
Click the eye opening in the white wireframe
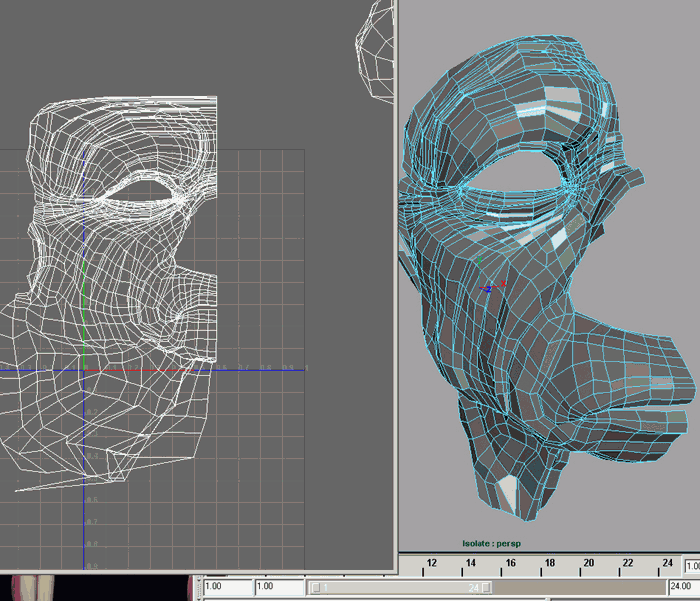point(143,190)
